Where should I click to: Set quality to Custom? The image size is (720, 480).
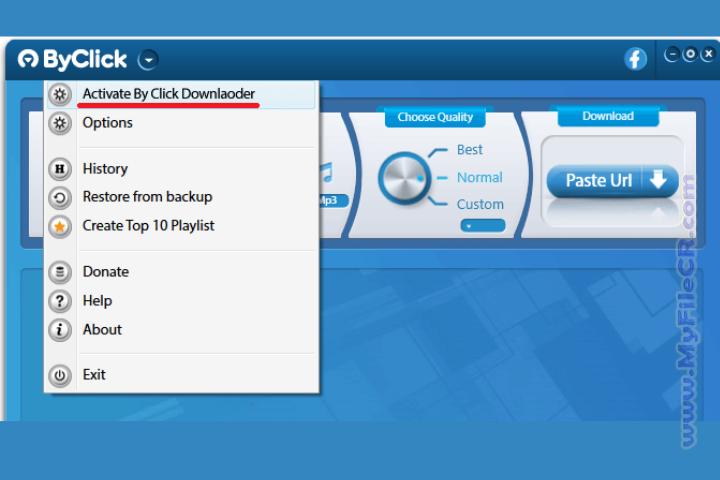coord(480,204)
